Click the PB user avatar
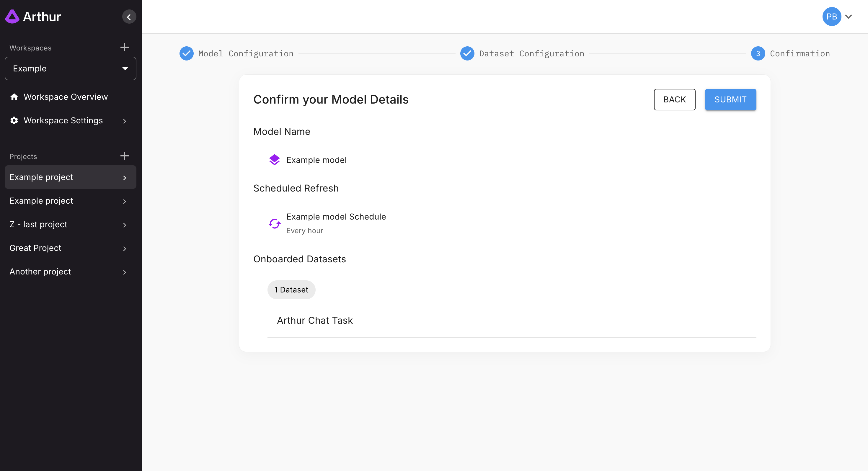 pyautogui.click(x=831, y=17)
